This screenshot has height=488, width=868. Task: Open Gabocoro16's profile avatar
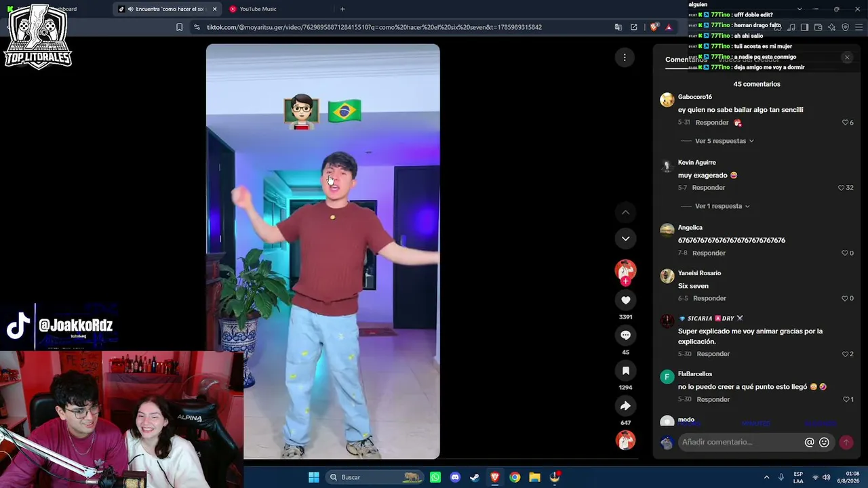pos(667,100)
